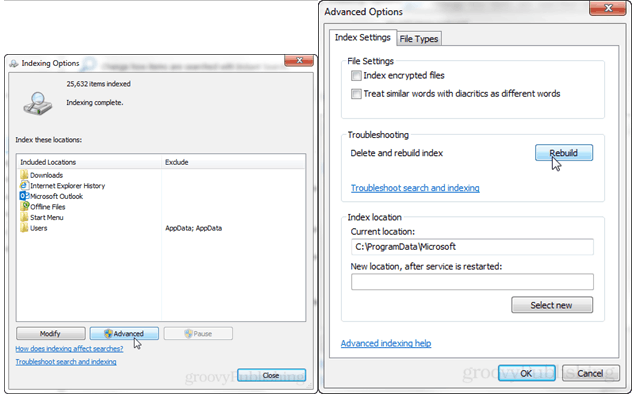Viewport: 633px width, 396px height.
Task: Click the Select new button
Action: pos(552,305)
